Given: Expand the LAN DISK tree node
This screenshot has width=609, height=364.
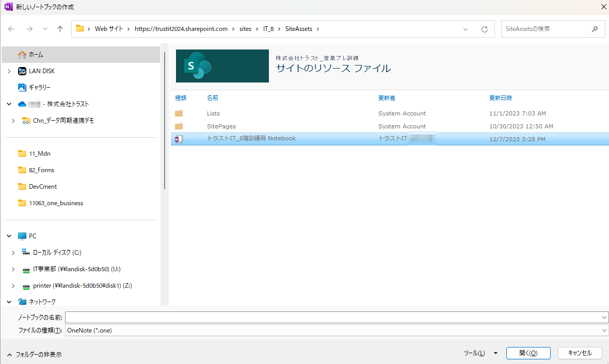Looking at the screenshot, I should (9, 71).
